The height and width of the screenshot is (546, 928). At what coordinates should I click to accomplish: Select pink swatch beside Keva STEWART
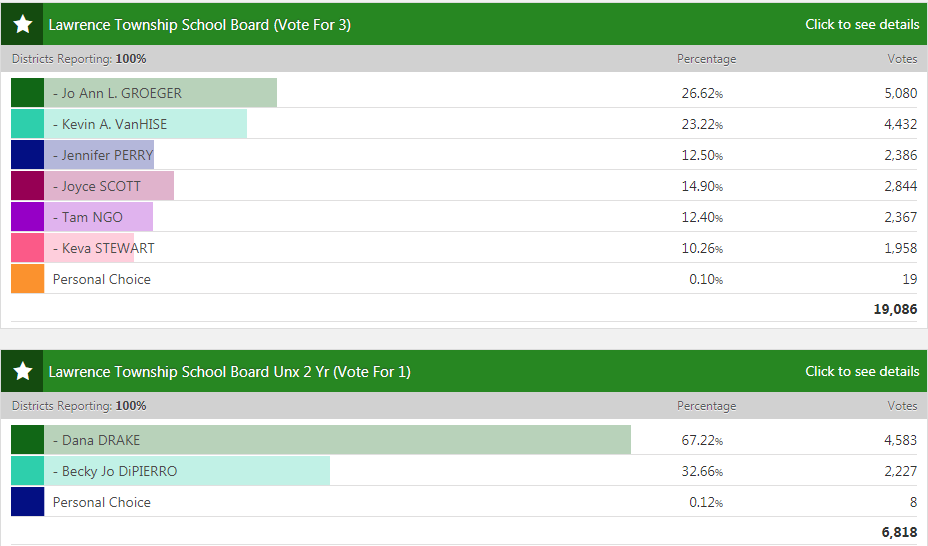tap(27, 248)
